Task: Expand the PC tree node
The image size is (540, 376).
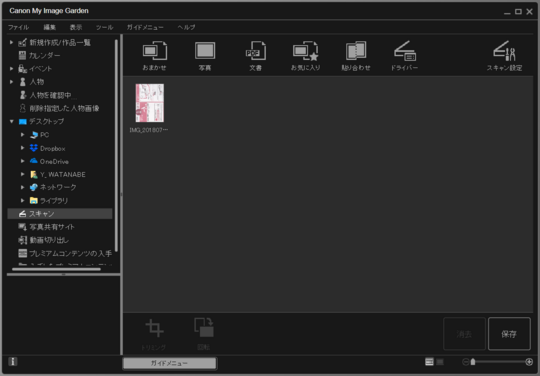Action: tap(22, 135)
